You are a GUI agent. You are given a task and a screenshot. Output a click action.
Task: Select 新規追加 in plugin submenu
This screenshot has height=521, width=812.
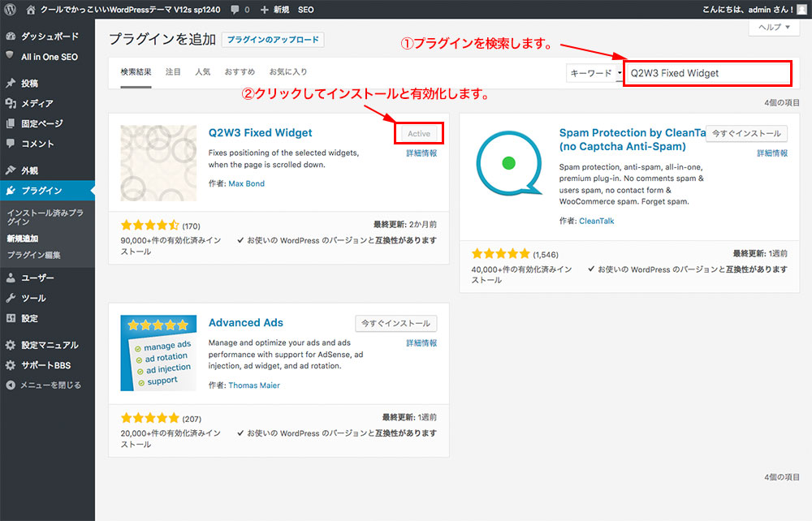click(22, 239)
